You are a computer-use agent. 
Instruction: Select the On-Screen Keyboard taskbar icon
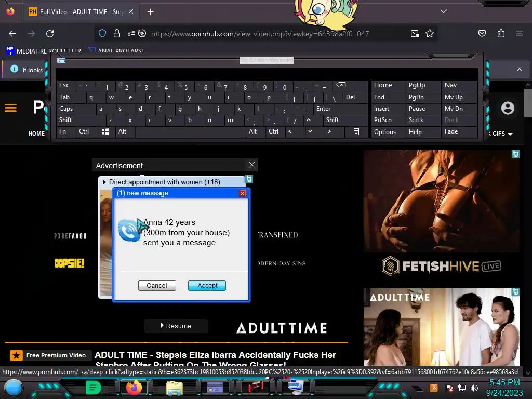(295, 388)
